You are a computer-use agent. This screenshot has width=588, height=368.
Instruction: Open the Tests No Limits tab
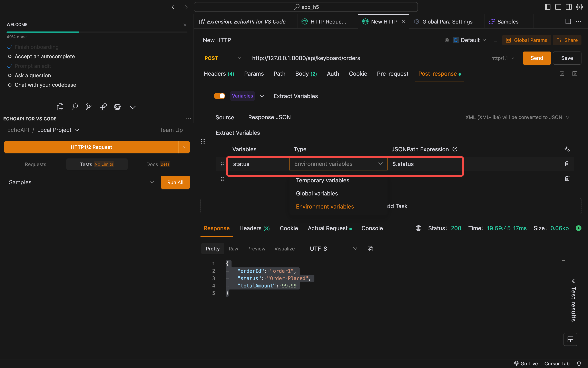coord(97,164)
